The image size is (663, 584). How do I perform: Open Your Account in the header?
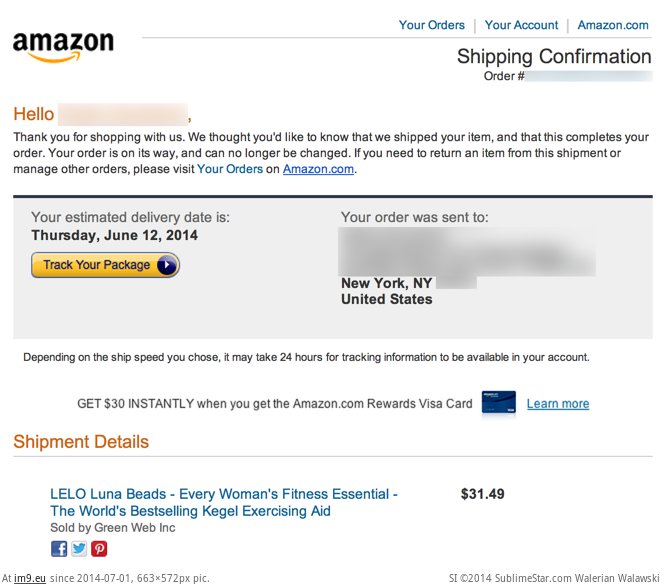click(x=521, y=25)
